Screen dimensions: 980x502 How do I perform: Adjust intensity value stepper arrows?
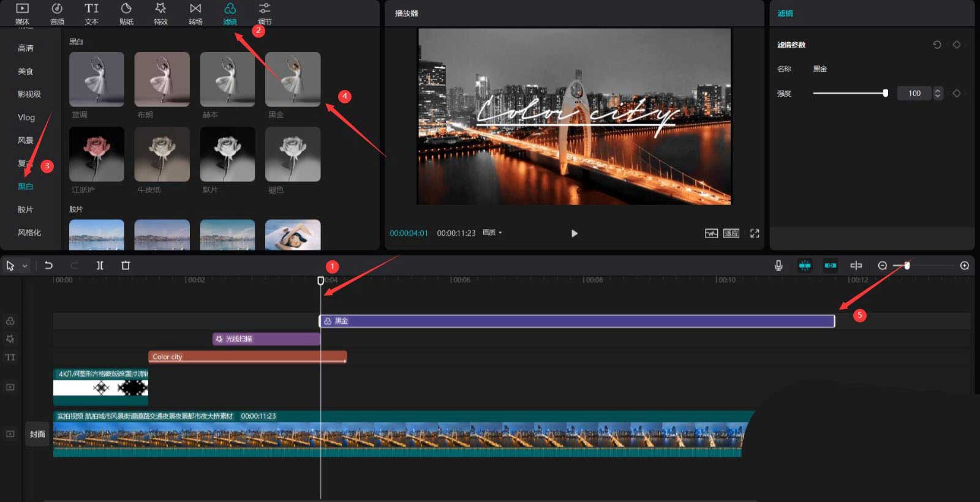(x=937, y=94)
